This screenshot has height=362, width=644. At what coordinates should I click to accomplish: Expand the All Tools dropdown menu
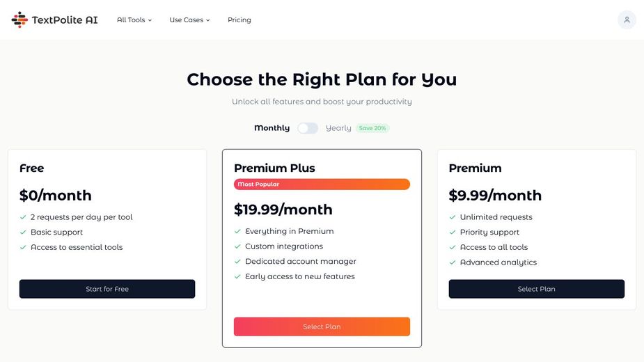[x=134, y=20]
